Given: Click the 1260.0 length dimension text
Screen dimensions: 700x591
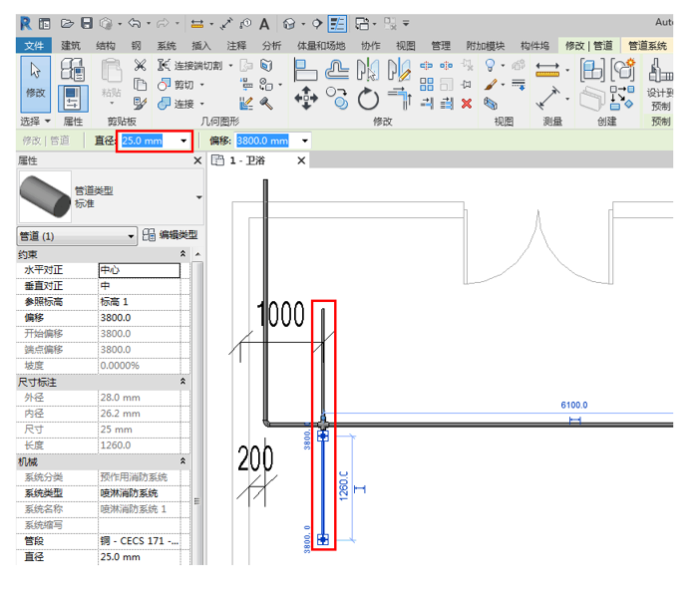Looking at the screenshot, I should tap(343, 486).
